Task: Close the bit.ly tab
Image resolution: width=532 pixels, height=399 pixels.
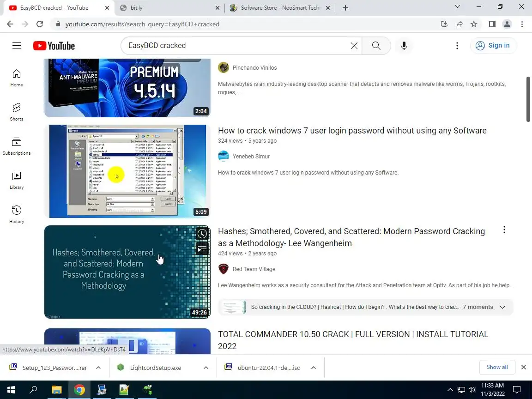Action: click(218, 8)
